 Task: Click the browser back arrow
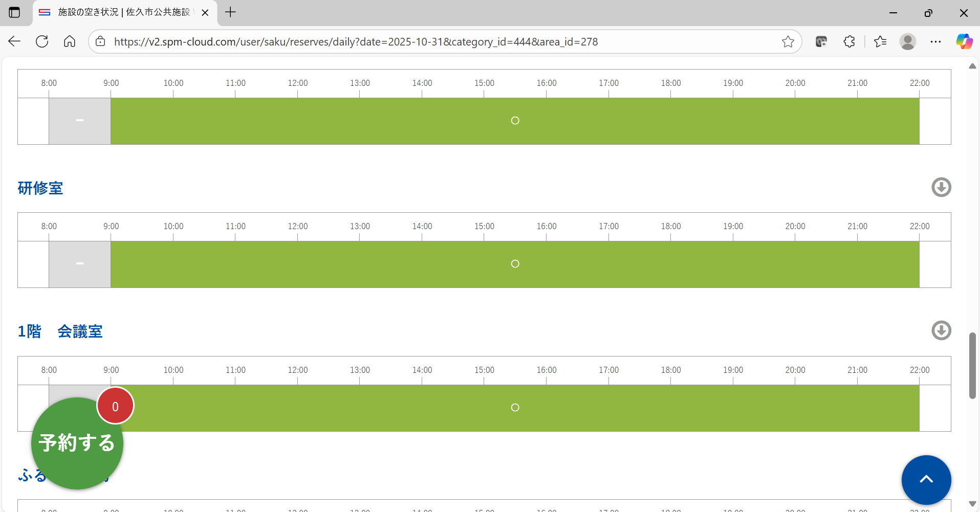pos(14,41)
